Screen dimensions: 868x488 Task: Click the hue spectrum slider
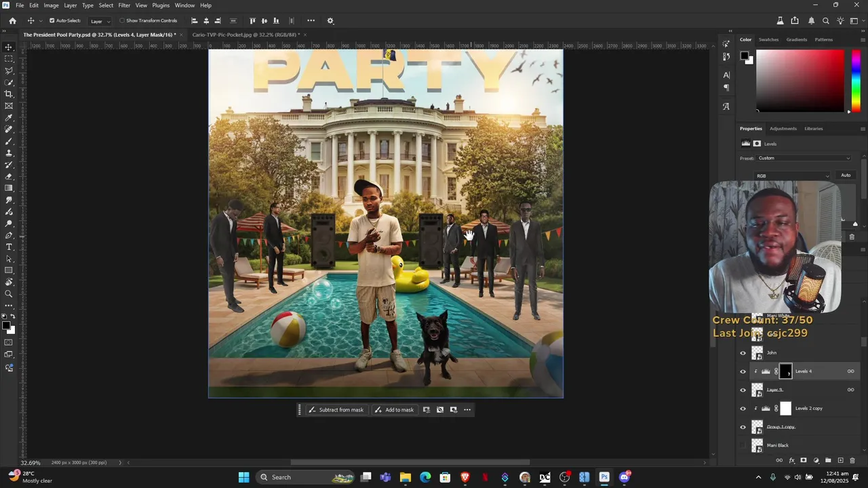tap(856, 81)
